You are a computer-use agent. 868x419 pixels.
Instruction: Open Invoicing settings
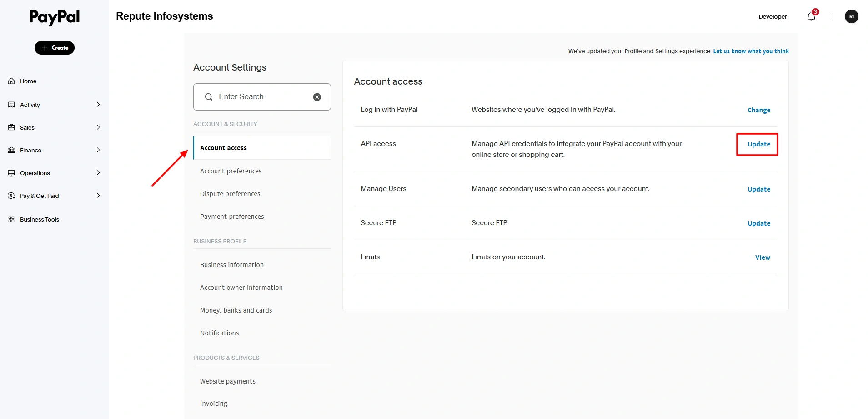[214, 404]
